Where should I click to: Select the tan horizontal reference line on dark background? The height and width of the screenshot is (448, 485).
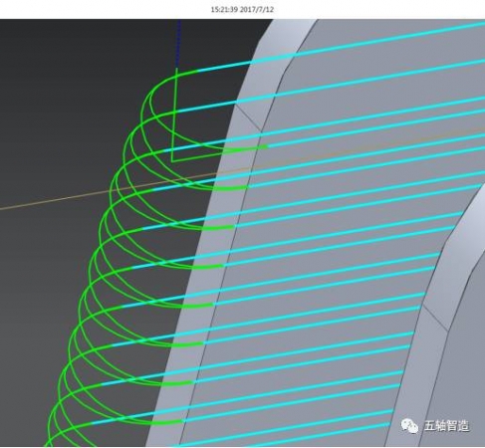tap(110, 191)
